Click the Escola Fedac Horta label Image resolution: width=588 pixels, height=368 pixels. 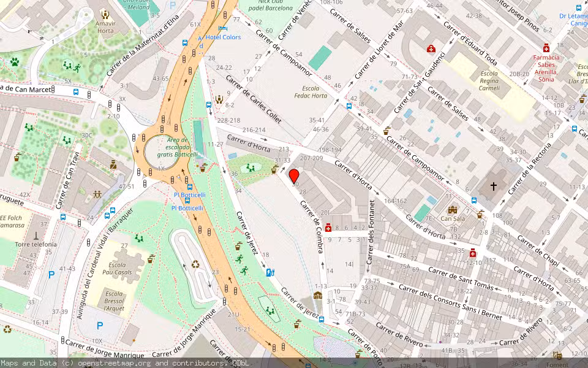[x=311, y=92]
